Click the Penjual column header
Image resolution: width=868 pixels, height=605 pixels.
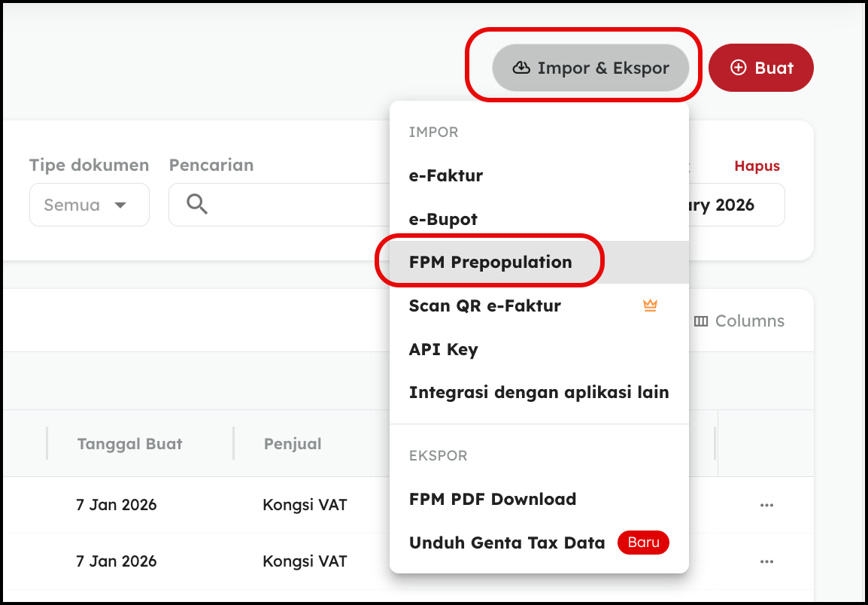293,444
